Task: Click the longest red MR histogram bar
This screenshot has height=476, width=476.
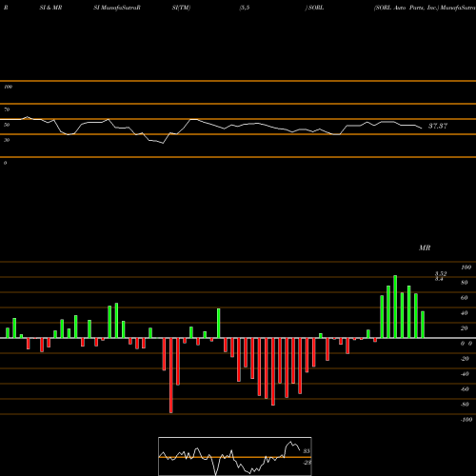Action: [x=171, y=375]
